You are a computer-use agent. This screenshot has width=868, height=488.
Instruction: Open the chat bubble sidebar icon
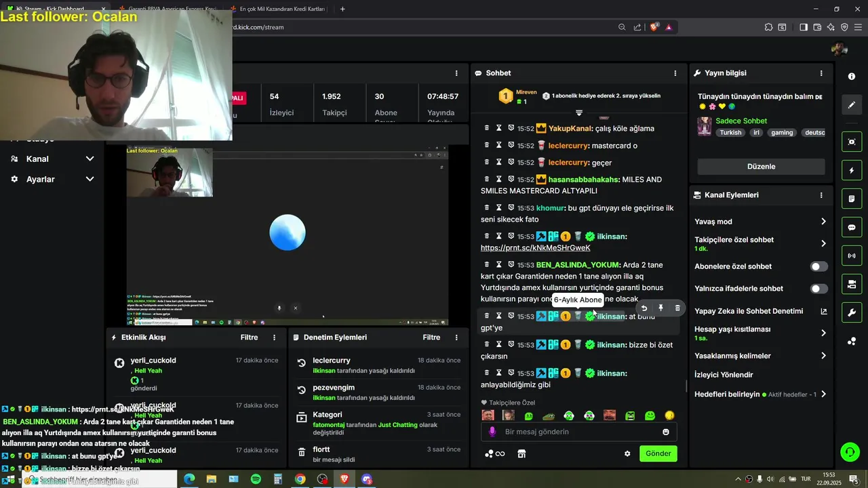click(x=852, y=227)
